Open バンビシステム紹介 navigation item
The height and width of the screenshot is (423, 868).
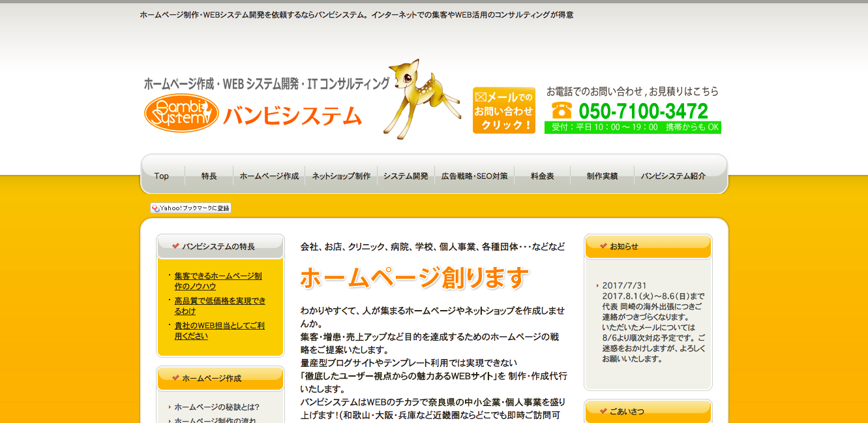point(673,176)
